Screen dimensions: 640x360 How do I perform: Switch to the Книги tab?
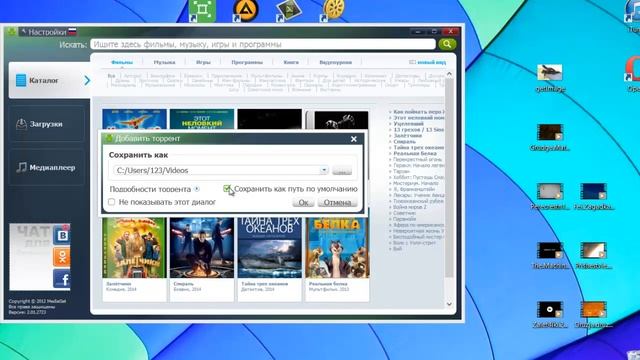pyautogui.click(x=291, y=62)
